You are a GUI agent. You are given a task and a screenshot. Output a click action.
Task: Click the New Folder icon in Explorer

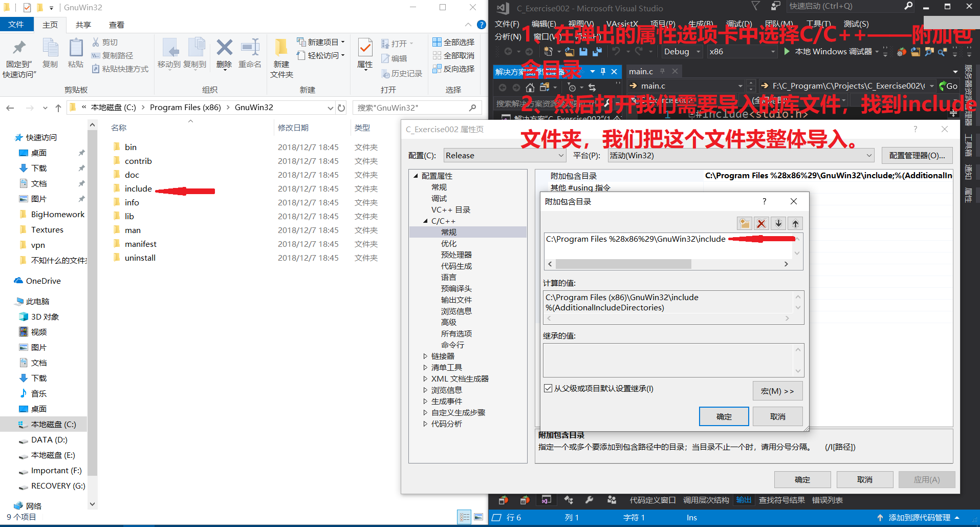pos(281,48)
